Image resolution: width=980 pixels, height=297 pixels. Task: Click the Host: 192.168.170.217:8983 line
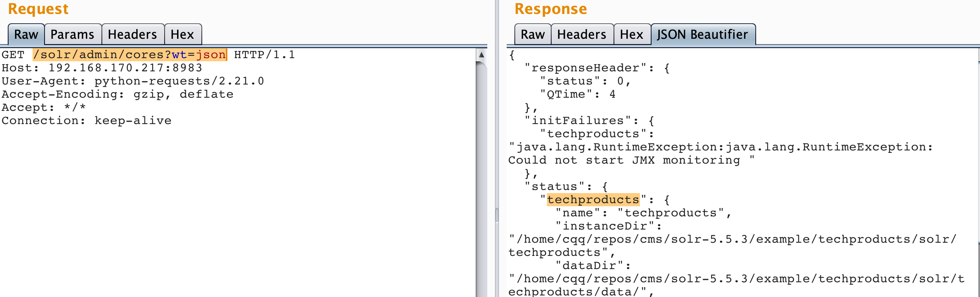(x=102, y=68)
